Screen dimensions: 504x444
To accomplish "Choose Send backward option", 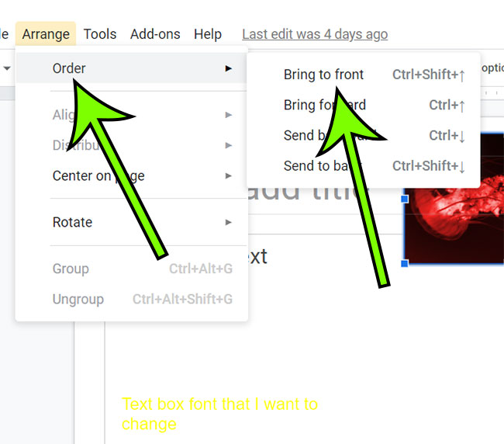I will (363, 136).
